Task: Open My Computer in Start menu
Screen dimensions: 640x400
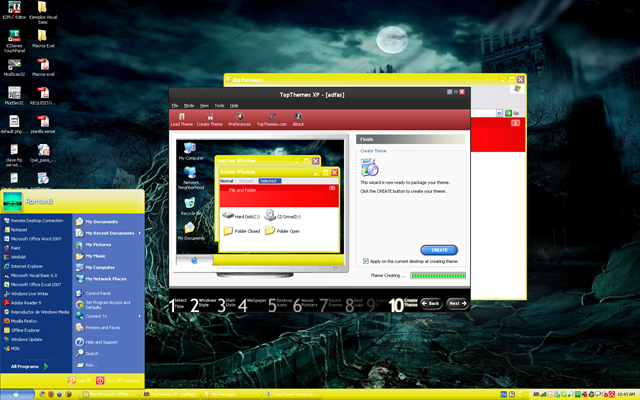Action: pyautogui.click(x=95, y=267)
